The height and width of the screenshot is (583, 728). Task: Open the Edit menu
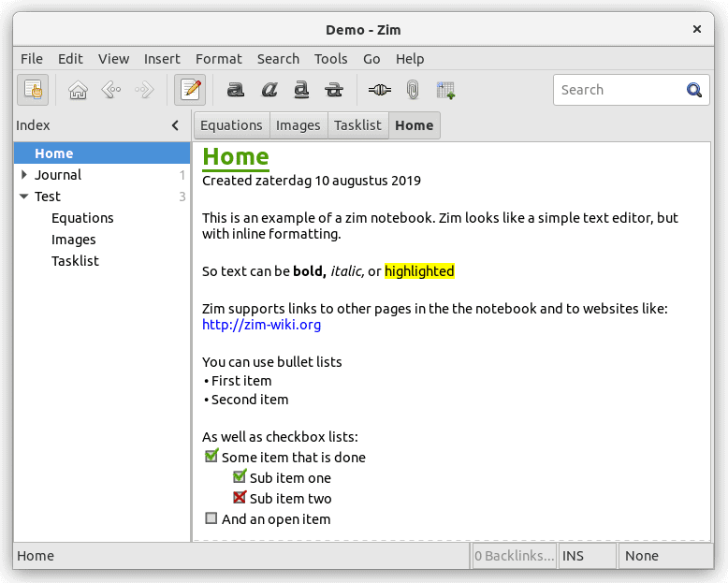click(70, 59)
